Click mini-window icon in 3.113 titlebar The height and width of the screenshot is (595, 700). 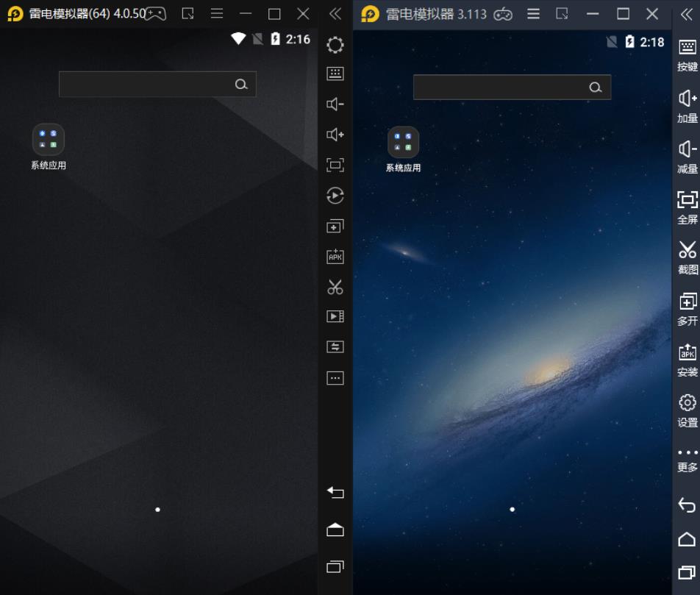pos(562,14)
